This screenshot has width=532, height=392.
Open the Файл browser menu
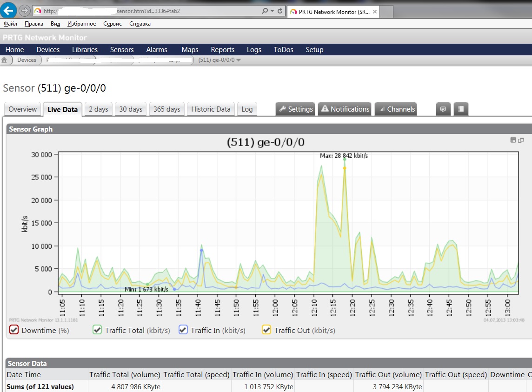(x=11, y=24)
